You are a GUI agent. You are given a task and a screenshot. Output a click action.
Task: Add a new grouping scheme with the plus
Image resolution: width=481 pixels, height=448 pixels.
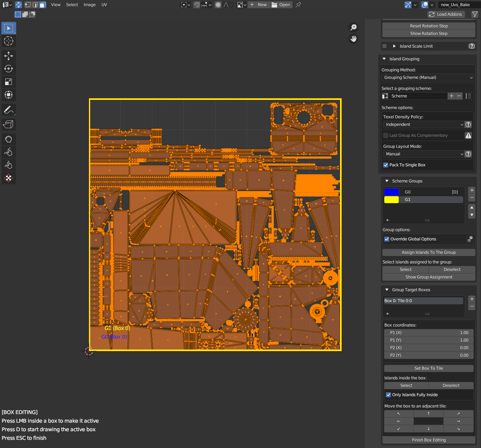[x=452, y=96]
